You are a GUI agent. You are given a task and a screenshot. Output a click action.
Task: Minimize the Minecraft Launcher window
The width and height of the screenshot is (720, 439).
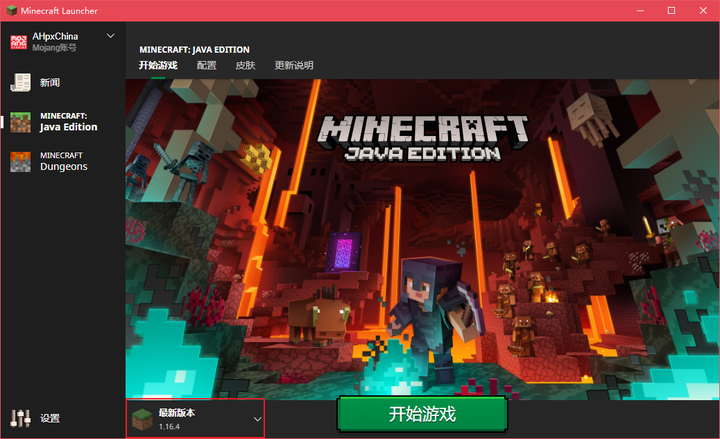(640, 11)
